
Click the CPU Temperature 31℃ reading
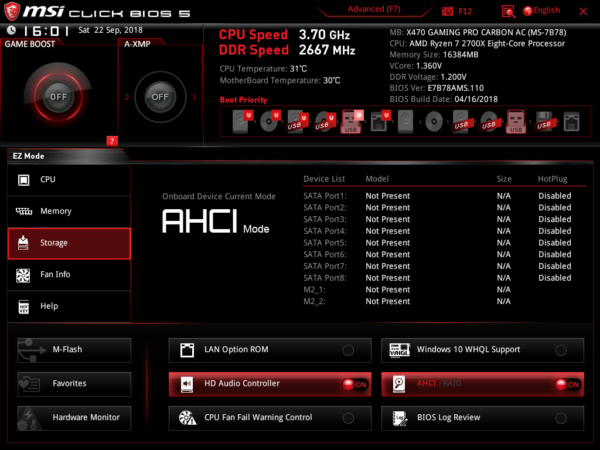[x=263, y=69]
